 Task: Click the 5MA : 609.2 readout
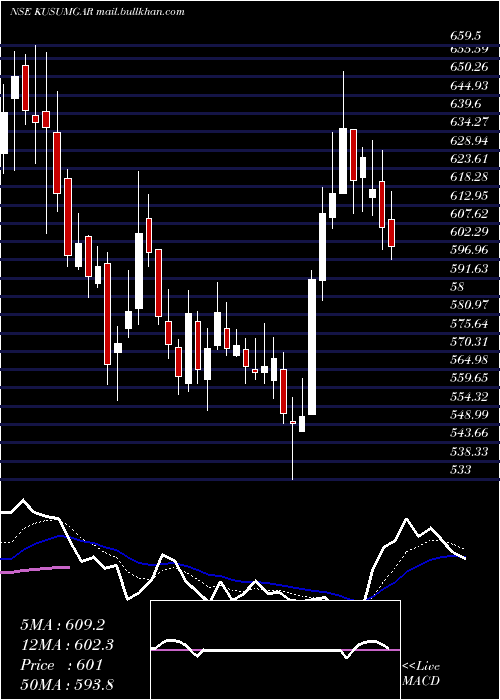click(x=62, y=625)
